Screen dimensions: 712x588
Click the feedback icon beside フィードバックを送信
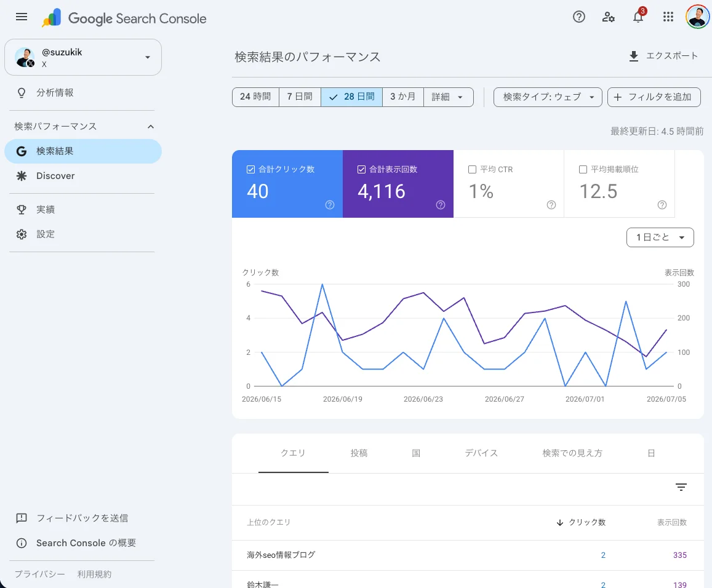coord(22,518)
